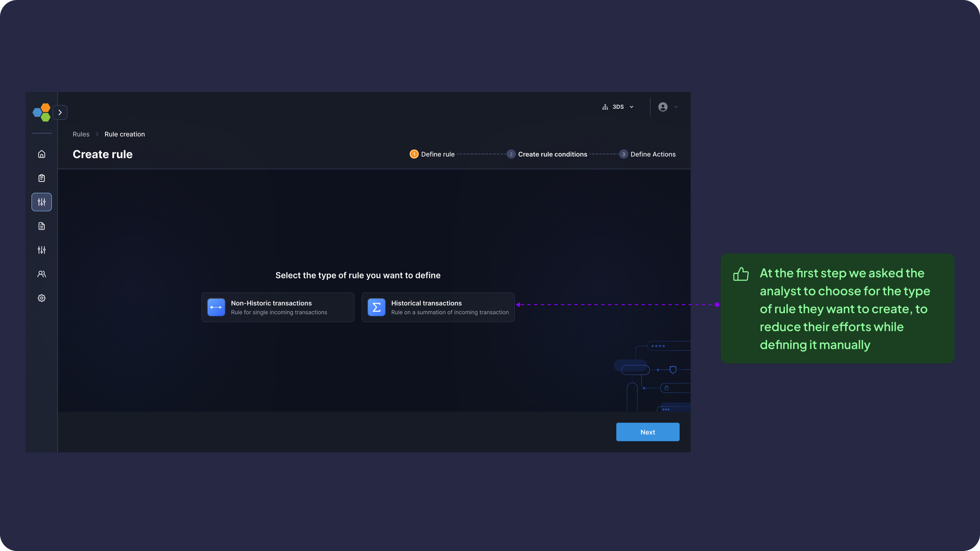980x551 pixels.
Task: Open the Users icon in sidebar
Action: point(41,274)
